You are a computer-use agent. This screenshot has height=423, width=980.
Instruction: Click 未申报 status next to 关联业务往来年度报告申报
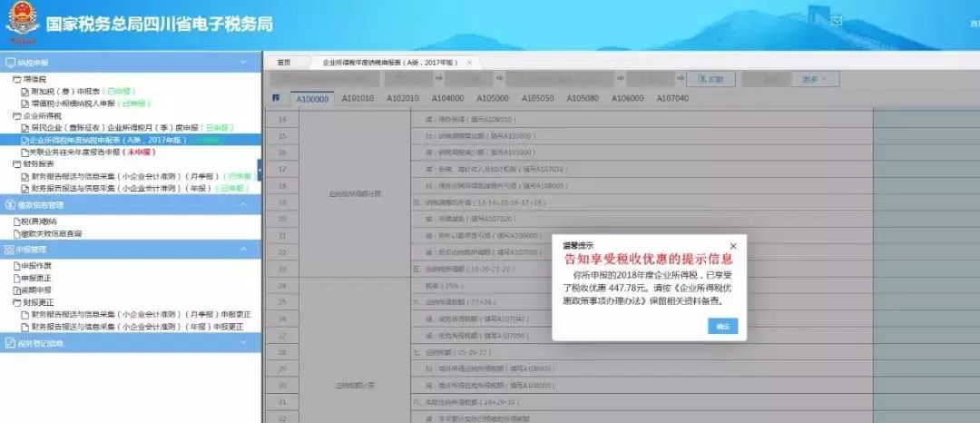tap(141, 152)
